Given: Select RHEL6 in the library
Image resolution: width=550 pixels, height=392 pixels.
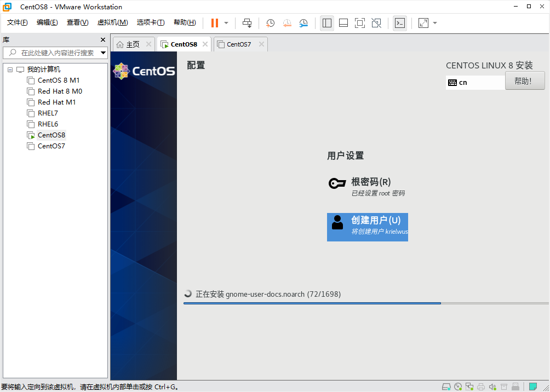Looking at the screenshot, I should (48, 124).
